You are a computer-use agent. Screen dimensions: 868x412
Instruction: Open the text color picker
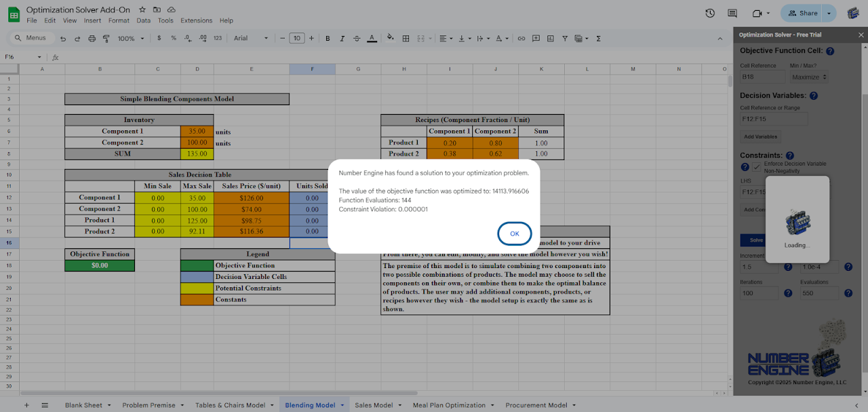click(x=372, y=39)
